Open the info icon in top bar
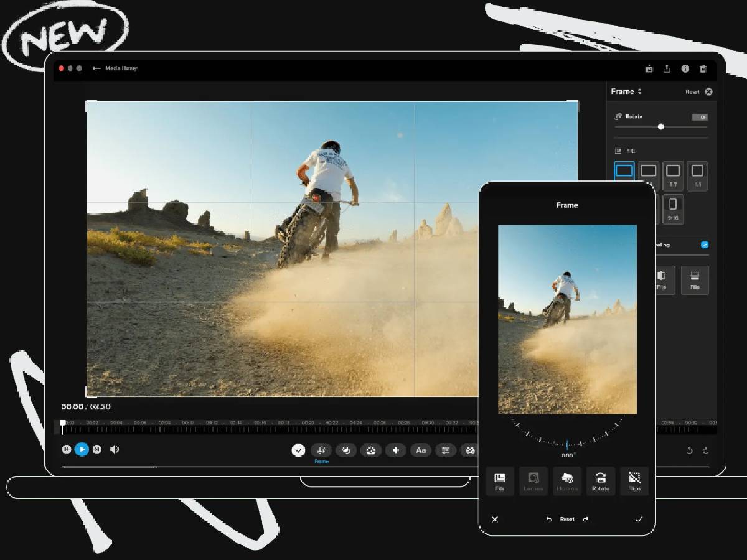The height and width of the screenshot is (560, 747). pyautogui.click(x=685, y=68)
